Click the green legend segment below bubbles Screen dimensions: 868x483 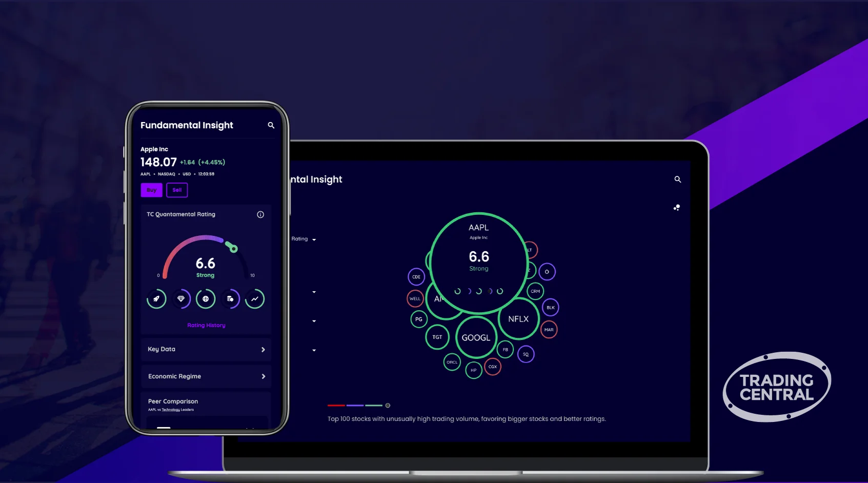374,406
